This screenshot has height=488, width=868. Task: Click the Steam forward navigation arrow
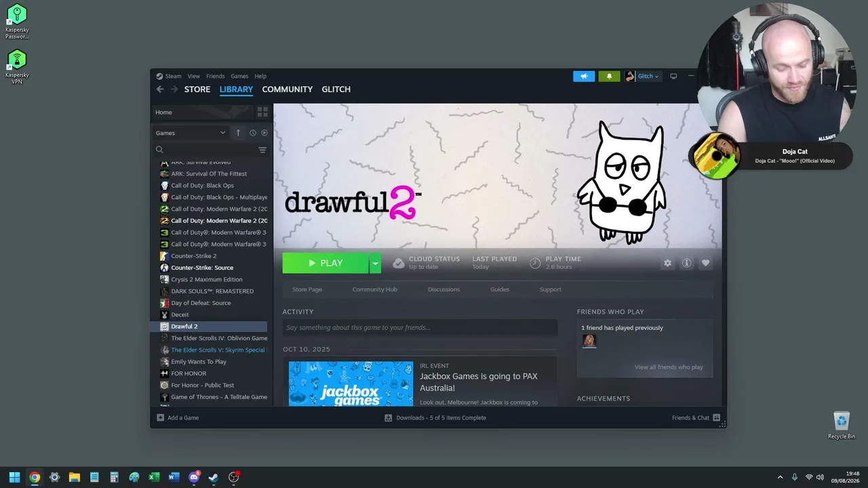pyautogui.click(x=174, y=89)
